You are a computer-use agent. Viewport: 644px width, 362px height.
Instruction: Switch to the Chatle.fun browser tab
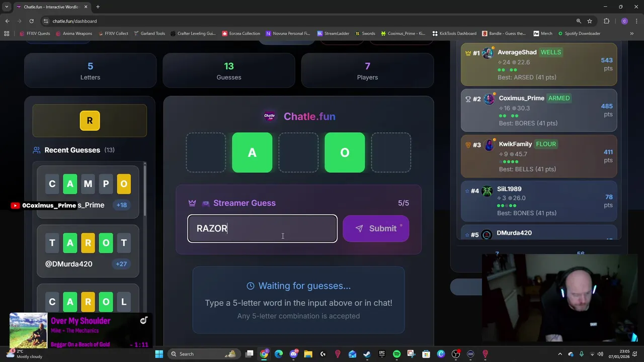point(51,7)
